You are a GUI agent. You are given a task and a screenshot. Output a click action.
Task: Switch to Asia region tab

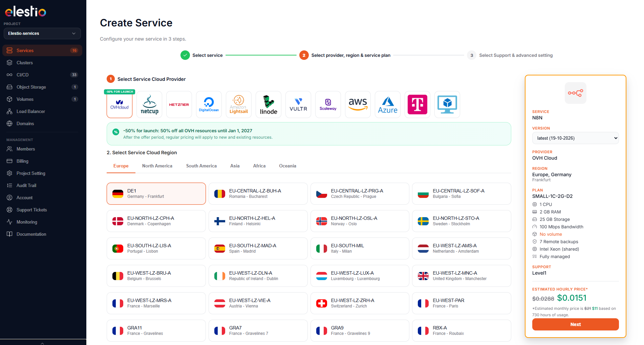pyautogui.click(x=235, y=166)
